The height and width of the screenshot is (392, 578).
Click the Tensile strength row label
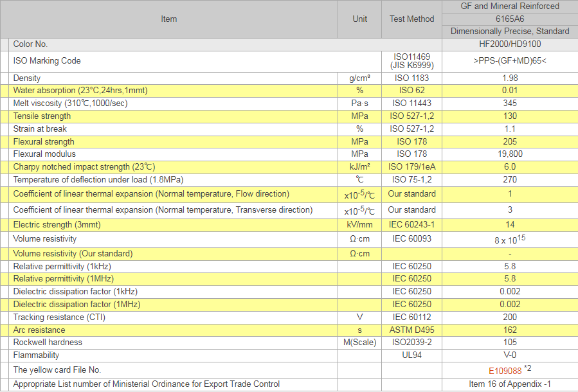[x=42, y=116]
